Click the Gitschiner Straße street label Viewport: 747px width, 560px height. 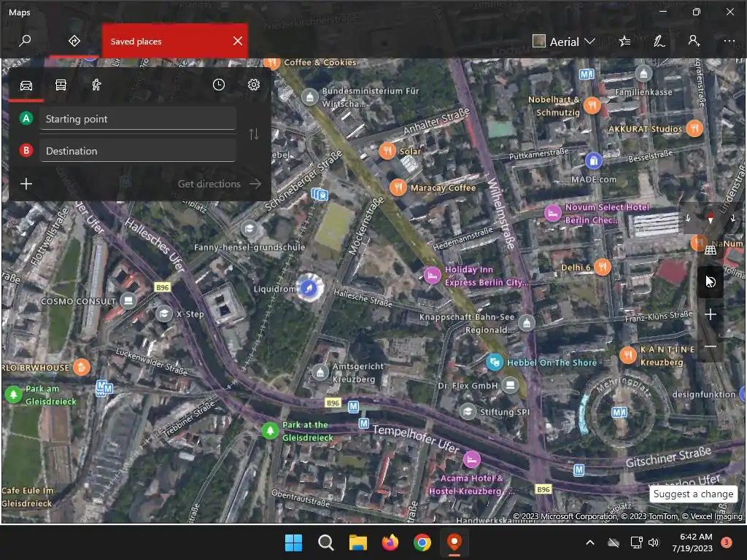pyautogui.click(x=668, y=456)
